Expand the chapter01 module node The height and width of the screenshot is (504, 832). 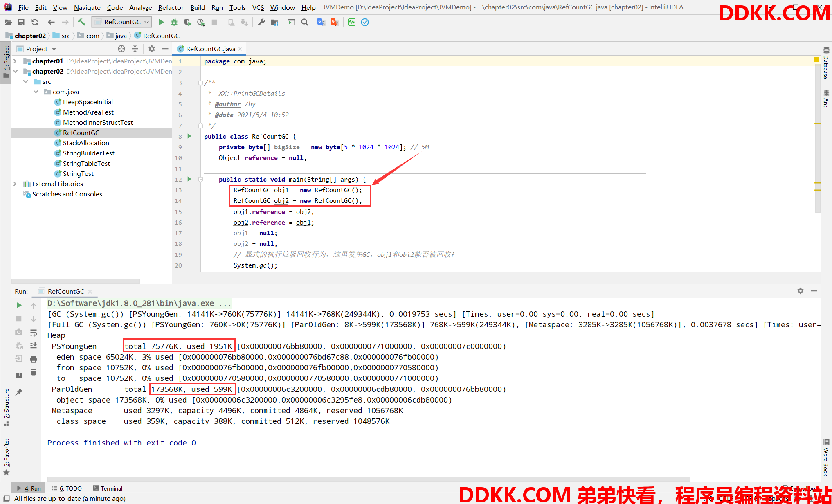[15, 61]
